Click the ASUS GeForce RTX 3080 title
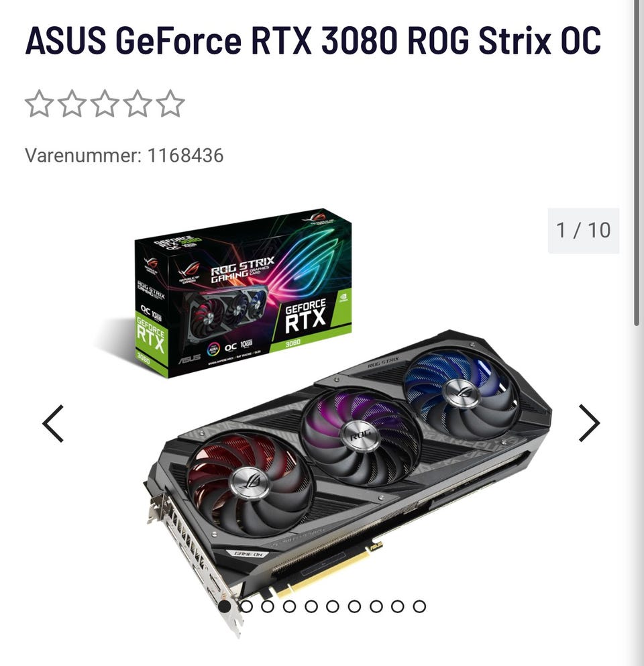644x666 pixels. 313,41
